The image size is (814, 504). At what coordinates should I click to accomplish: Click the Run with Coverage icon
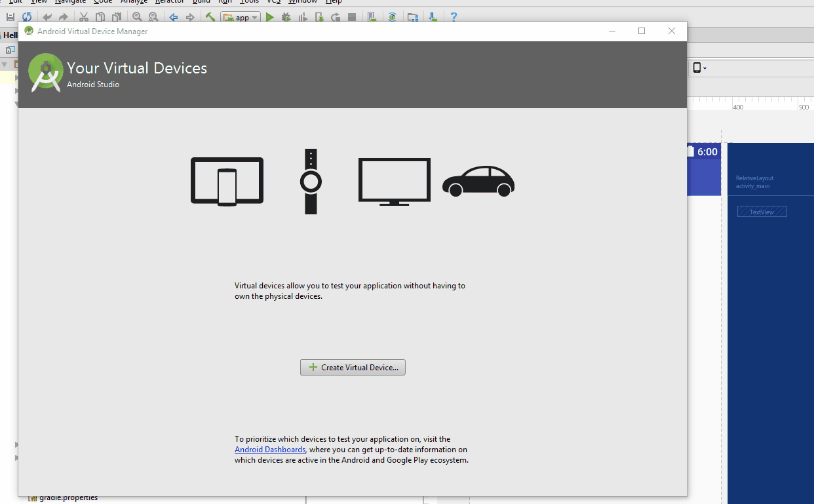coord(303,17)
